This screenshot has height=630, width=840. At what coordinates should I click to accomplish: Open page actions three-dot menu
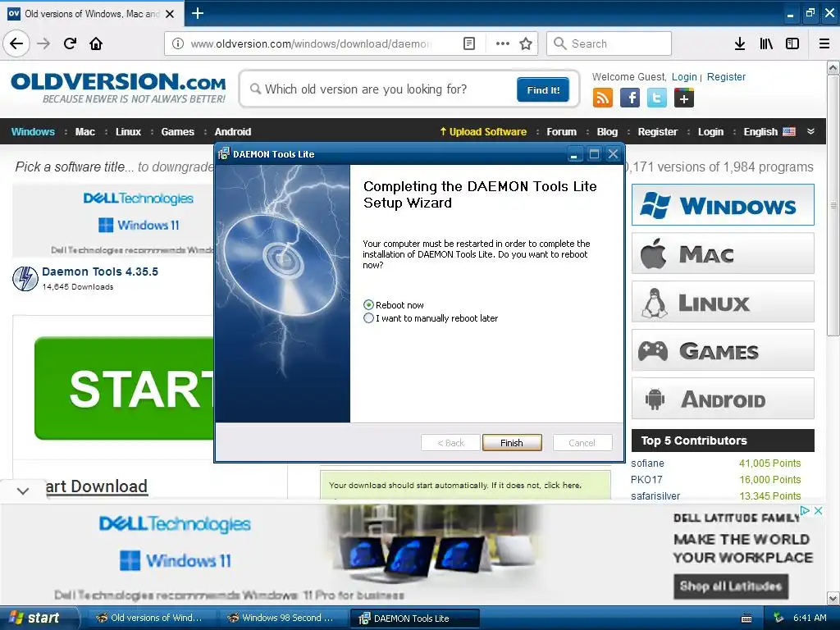click(x=503, y=43)
